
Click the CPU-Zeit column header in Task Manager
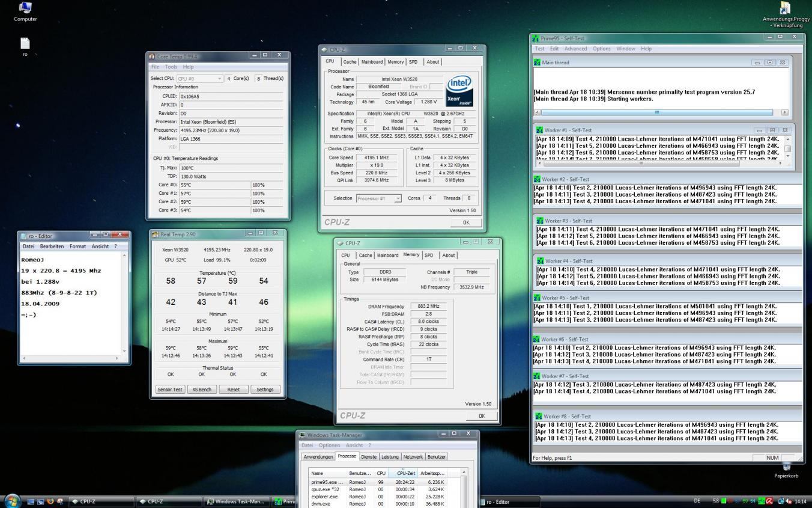[x=402, y=473]
